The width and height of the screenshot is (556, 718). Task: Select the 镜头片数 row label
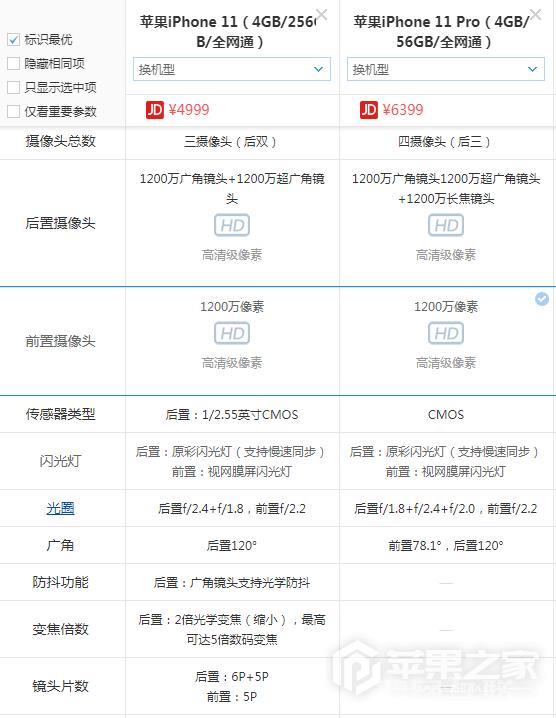coord(60,686)
